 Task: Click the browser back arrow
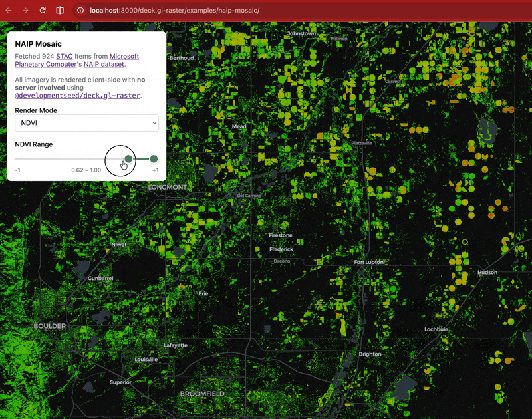pyautogui.click(x=9, y=11)
